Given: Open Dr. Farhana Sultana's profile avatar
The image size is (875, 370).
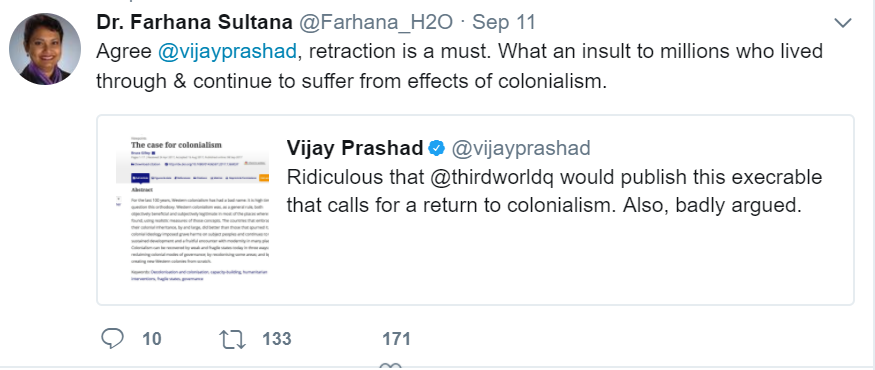Looking at the screenshot, I should point(45,50).
